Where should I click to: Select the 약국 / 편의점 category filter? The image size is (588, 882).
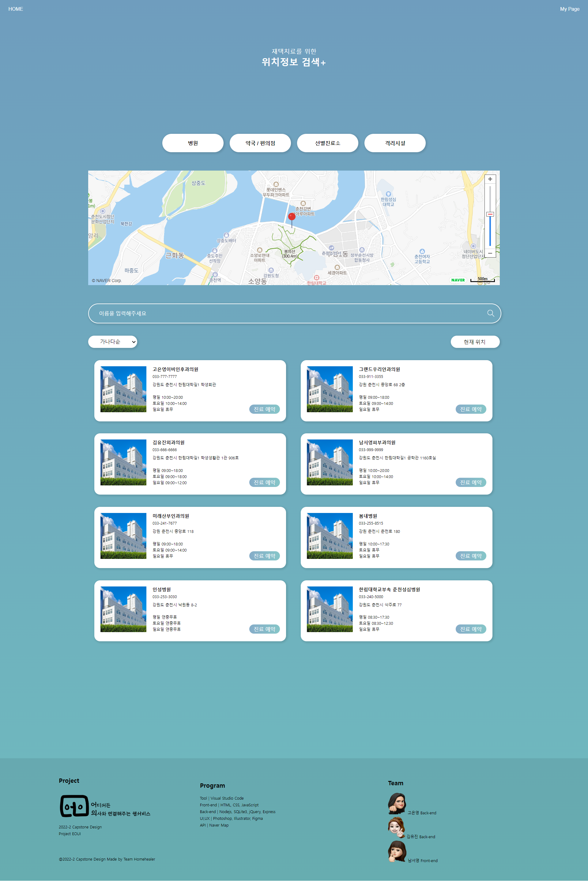click(x=260, y=143)
